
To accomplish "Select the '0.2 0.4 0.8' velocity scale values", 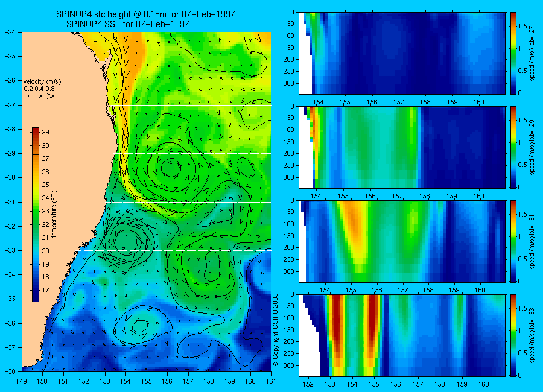I will tap(39, 89).
